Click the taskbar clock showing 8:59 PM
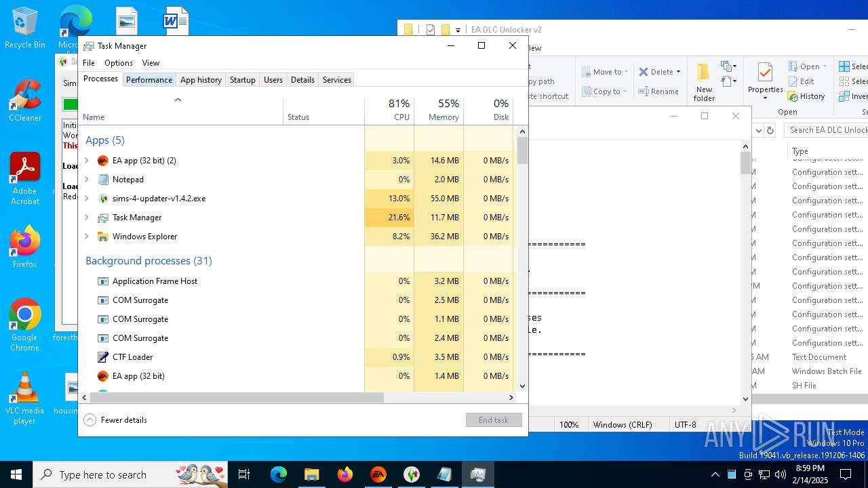The height and width of the screenshot is (488, 868). coord(810,474)
